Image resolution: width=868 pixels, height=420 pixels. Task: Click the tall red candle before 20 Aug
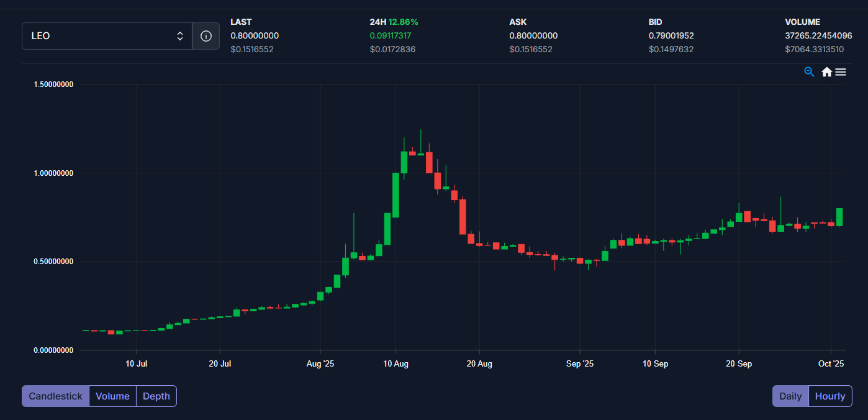463,216
